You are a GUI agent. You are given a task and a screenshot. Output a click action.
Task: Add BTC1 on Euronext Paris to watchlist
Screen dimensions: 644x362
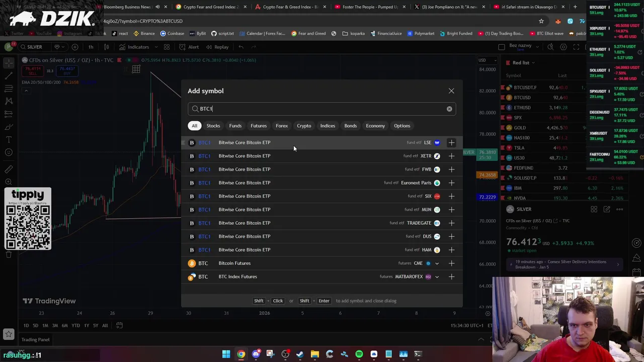pyautogui.click(x=451, y=183)
